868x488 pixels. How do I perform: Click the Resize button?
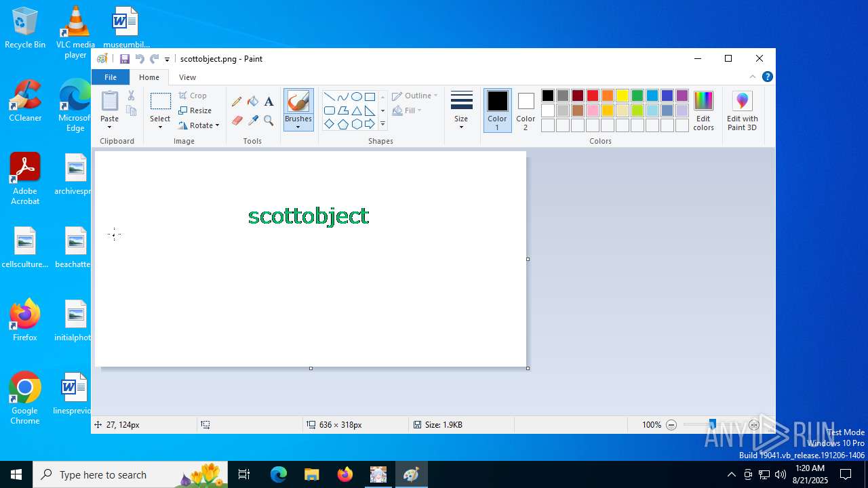(195, 110)
